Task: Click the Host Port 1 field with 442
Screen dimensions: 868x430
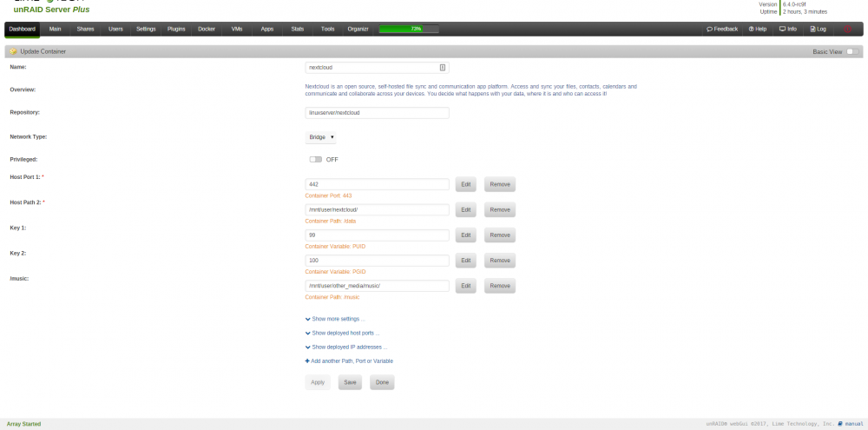Action: [377, 184]
